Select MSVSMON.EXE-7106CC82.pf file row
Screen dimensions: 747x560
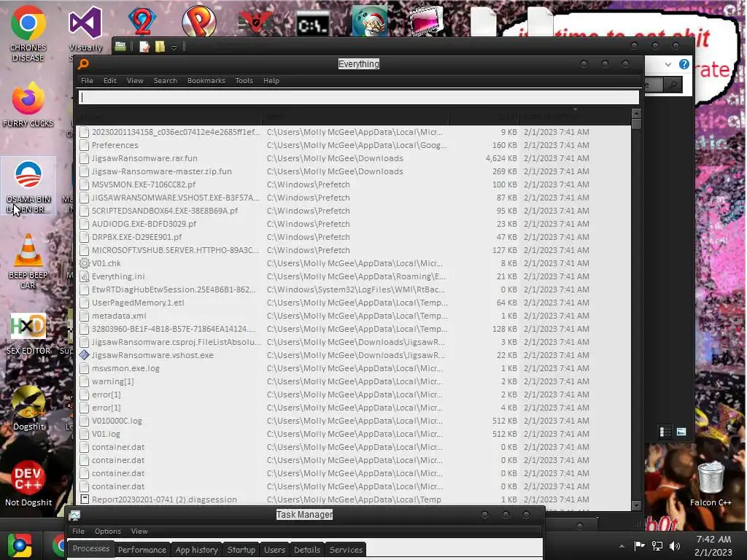point(354,184)
